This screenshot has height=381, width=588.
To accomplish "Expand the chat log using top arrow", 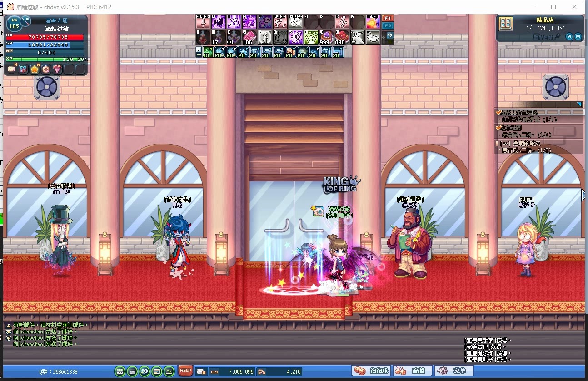I will (x=8, y=326).
